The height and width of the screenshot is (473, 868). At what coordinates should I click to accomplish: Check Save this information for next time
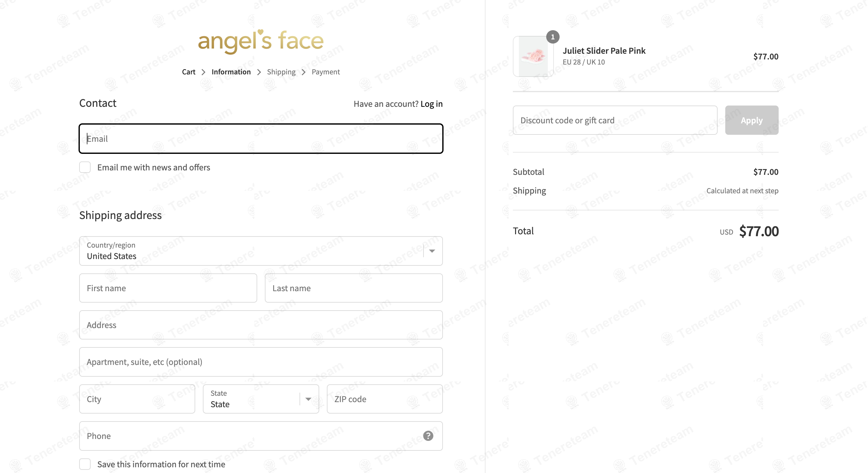[85, 464]
